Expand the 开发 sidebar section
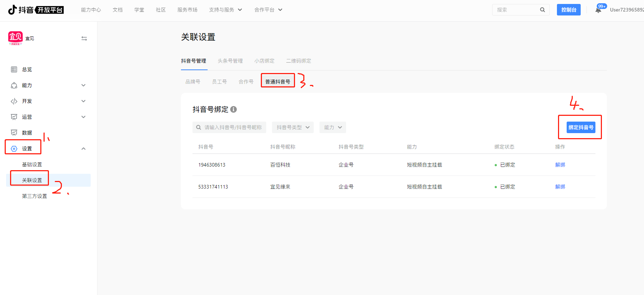 (83, 101)
